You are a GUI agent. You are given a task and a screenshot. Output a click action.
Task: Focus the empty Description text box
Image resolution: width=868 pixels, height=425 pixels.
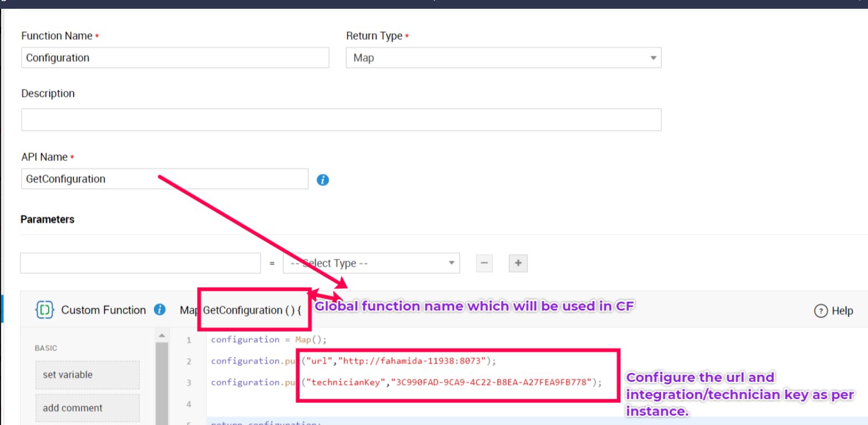pyautogui.click(x=341, y=120)
